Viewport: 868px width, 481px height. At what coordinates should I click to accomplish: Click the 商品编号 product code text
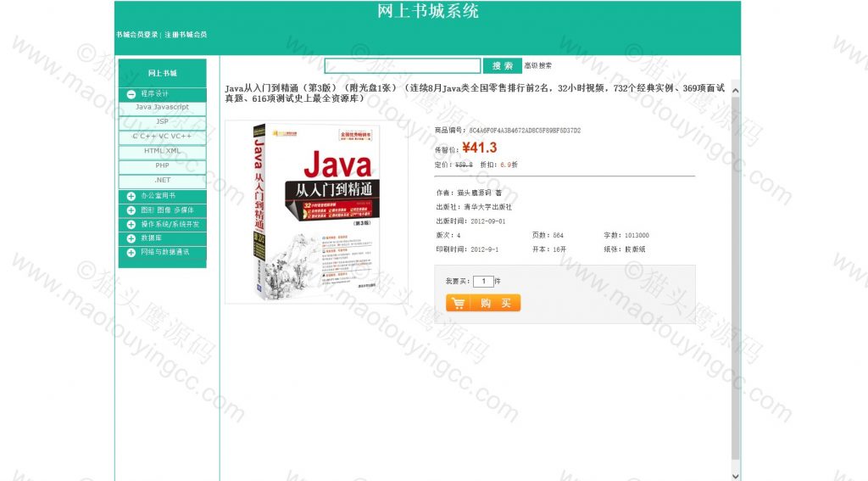point(508,131)
